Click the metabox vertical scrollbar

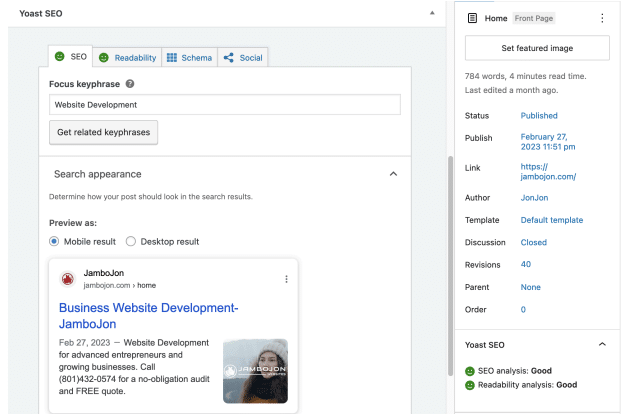tap(450, 266)
